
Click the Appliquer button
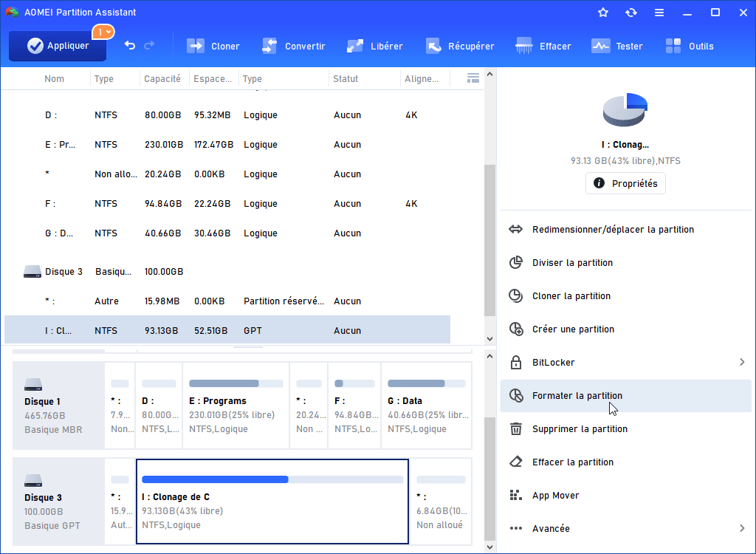pos(58,46)
